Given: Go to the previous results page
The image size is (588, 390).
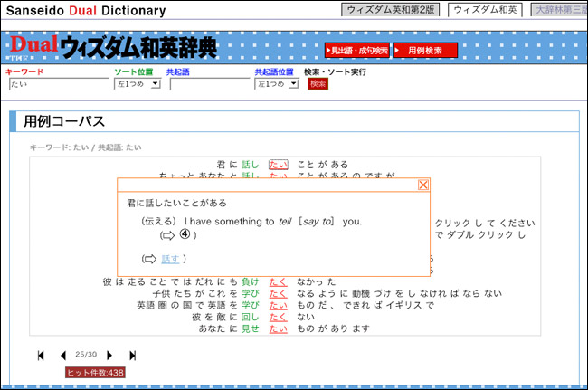Looking at the screenshot, I should point(63,355).
